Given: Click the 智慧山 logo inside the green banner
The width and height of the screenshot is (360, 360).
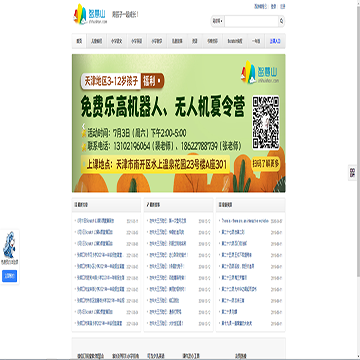Looking at the screenshot, I should point(261,72).
